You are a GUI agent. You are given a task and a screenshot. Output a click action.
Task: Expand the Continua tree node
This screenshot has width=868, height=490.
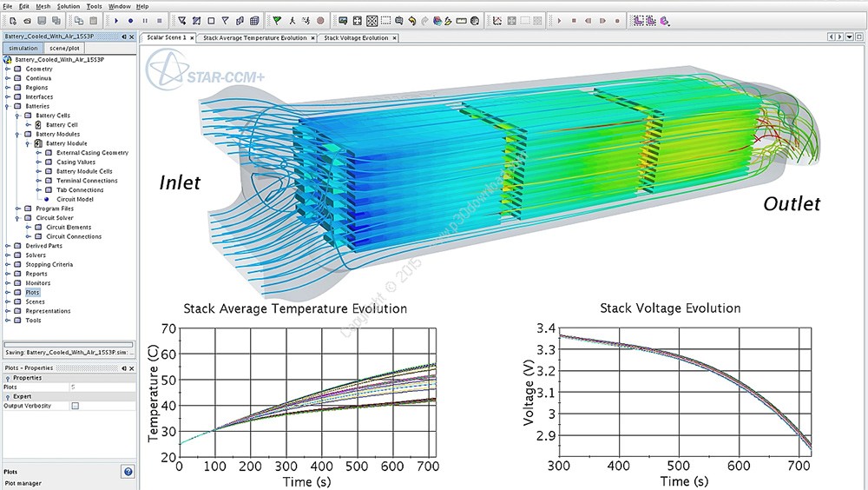tap(8, 79)
